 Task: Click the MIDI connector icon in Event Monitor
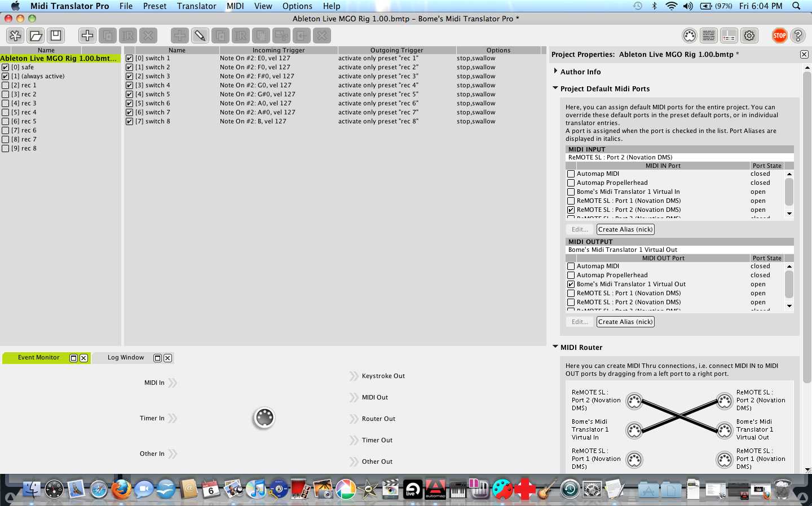[264, 418]
